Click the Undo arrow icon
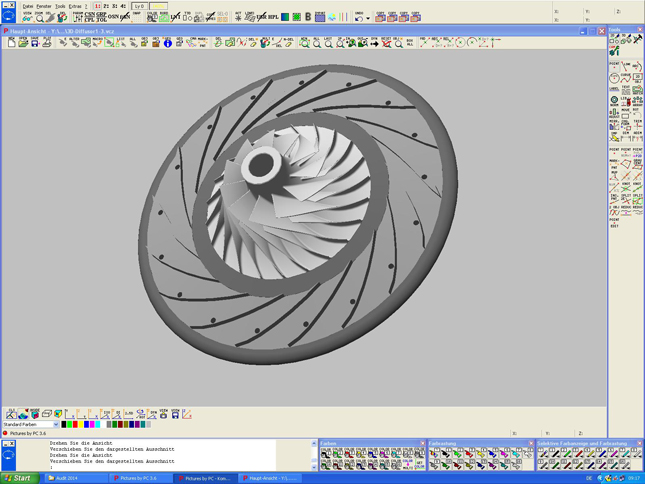The image size is (645, 484). point(358,17)
